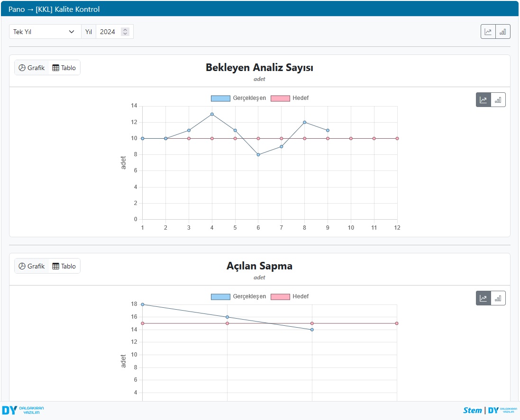This screenshot has height=420, width=520.
Task: Show Grafik view for Bekleyen Analiz Sayısı
Action: pos(32,68)
